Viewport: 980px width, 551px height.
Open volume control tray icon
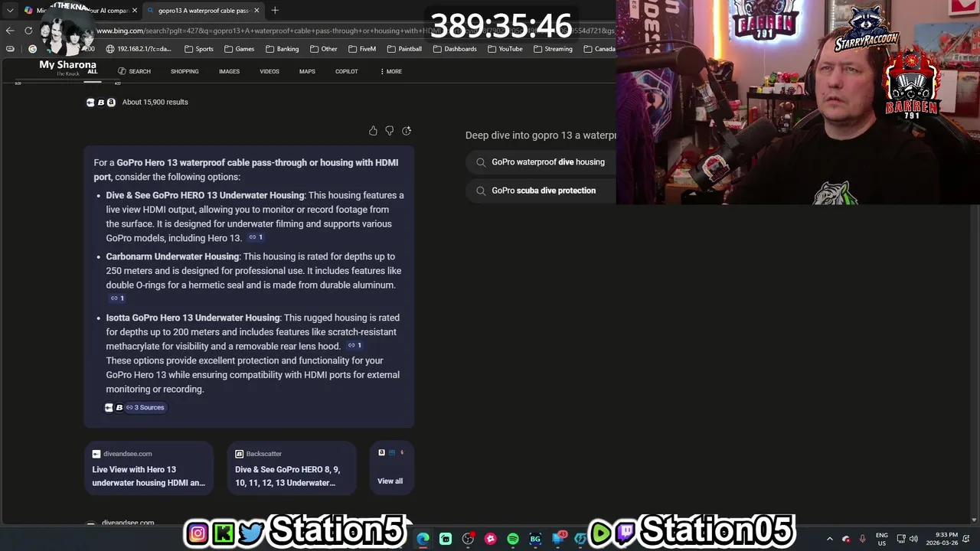point(913,539)
